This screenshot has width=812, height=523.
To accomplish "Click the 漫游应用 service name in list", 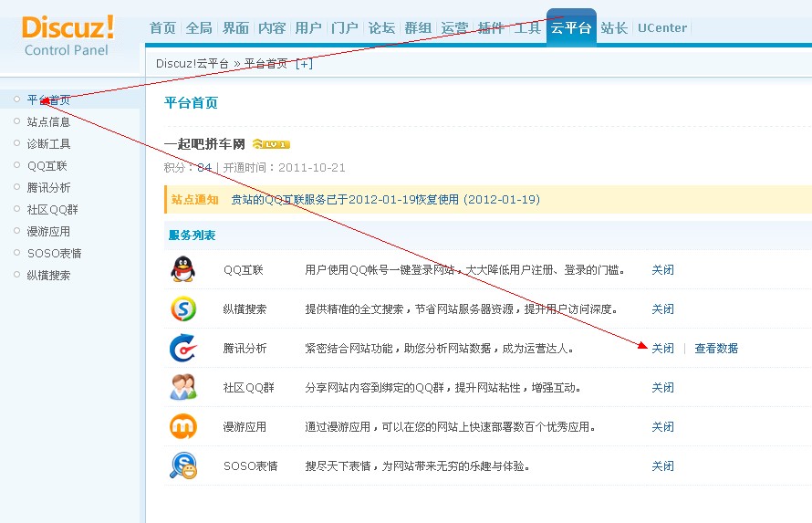I will [x=245, y=426].
